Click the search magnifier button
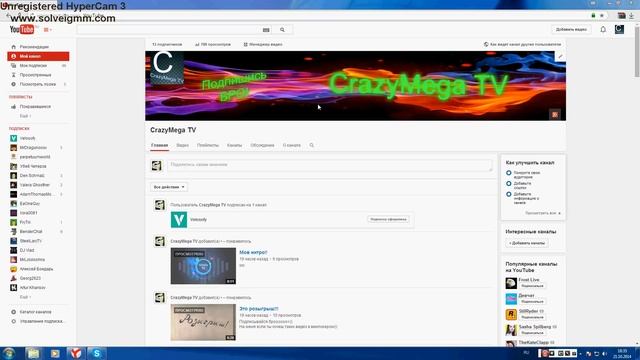Screen dimensions: 640x360 tap(282, 30)
